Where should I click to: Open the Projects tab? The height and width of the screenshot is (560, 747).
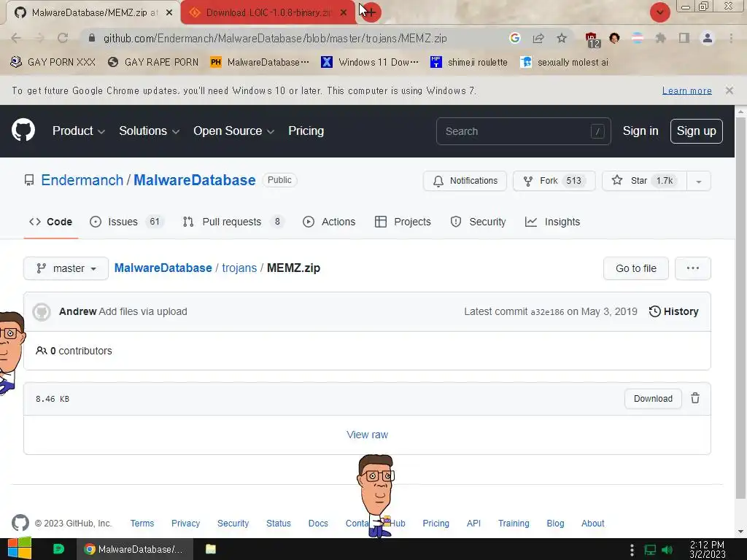tap(403, 222)
